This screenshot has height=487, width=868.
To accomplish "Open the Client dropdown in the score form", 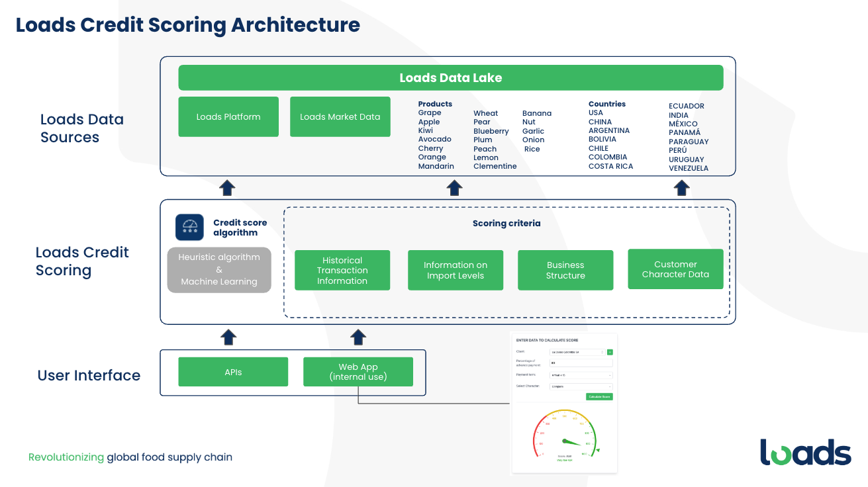I will 577,352.
